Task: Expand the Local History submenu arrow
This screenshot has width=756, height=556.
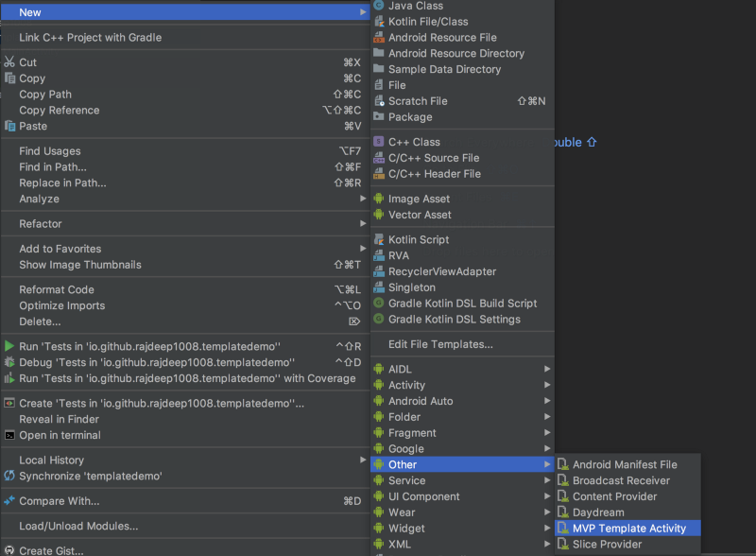Action: click(363, 460)
